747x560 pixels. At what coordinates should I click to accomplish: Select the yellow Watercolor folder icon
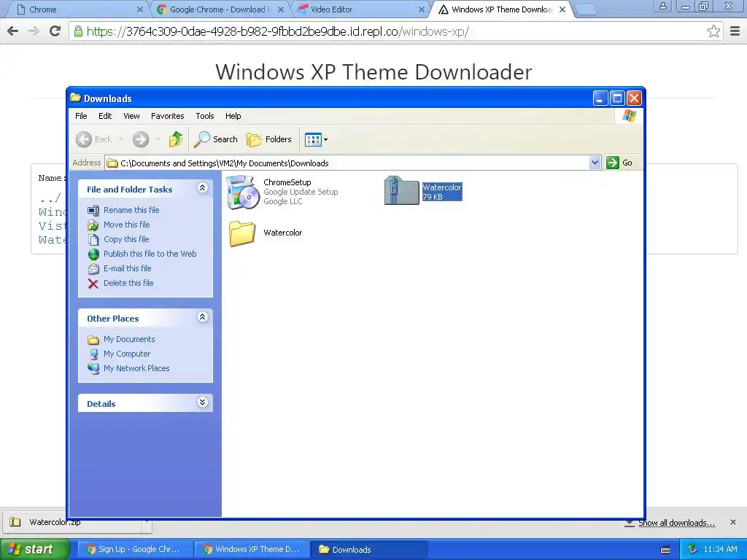pos(242,233)
